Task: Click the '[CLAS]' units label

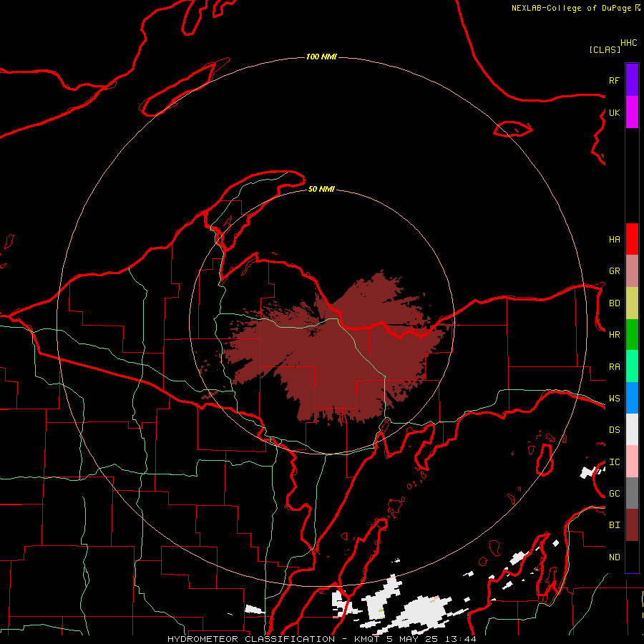Action: pos(605,49)
